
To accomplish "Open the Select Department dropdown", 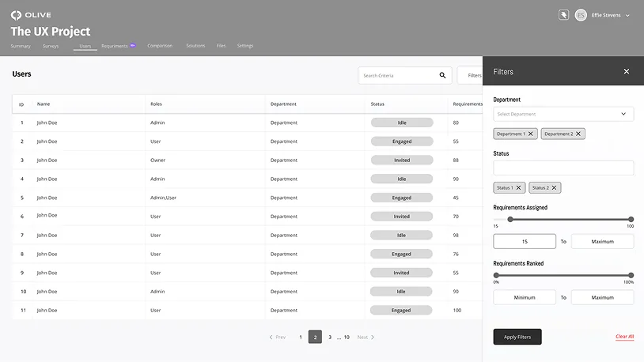I will 563,114.
